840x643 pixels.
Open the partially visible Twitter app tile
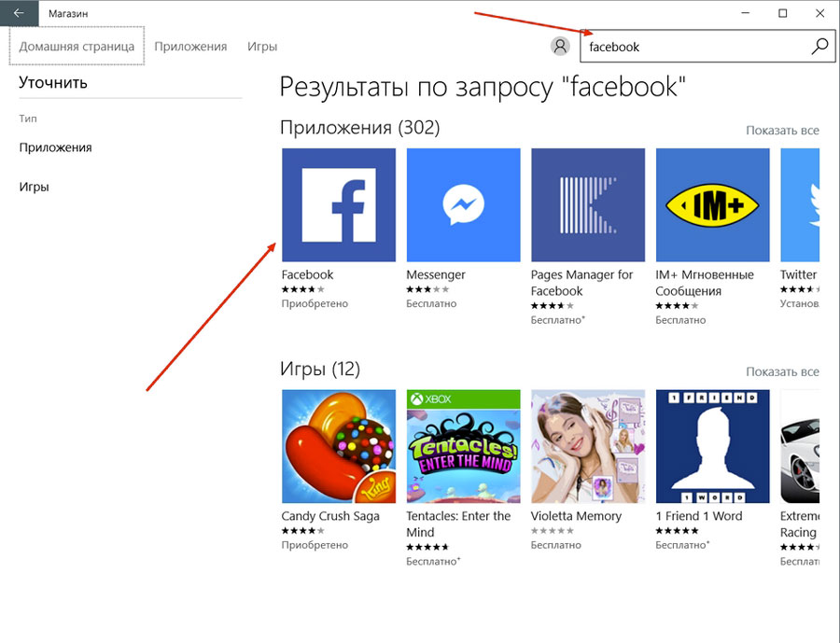[801, 204]
